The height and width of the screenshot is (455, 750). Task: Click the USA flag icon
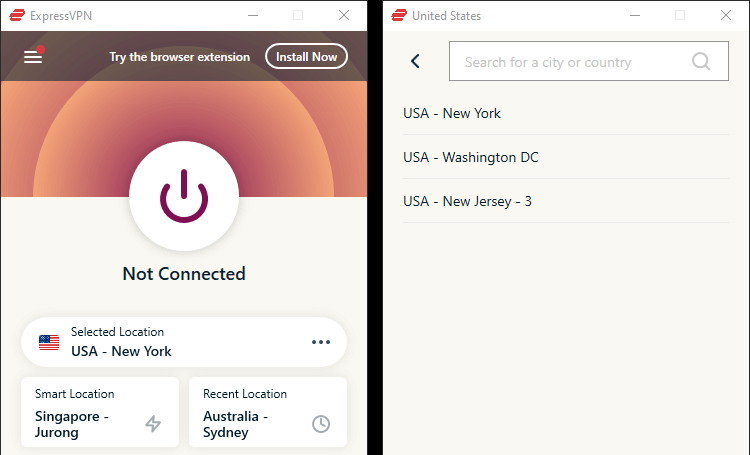49,342
